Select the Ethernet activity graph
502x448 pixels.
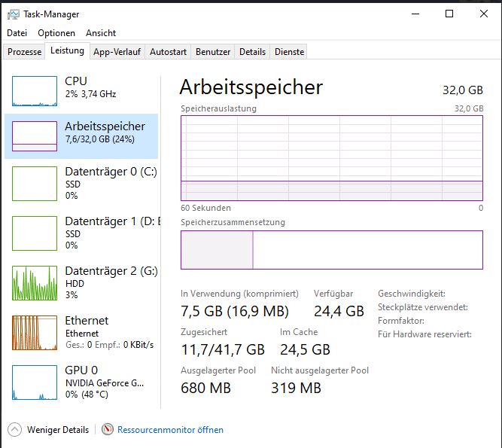[35, 331]
